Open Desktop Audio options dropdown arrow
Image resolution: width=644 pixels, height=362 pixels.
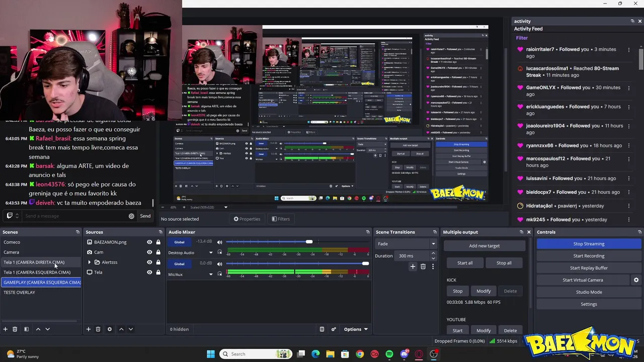211,252
